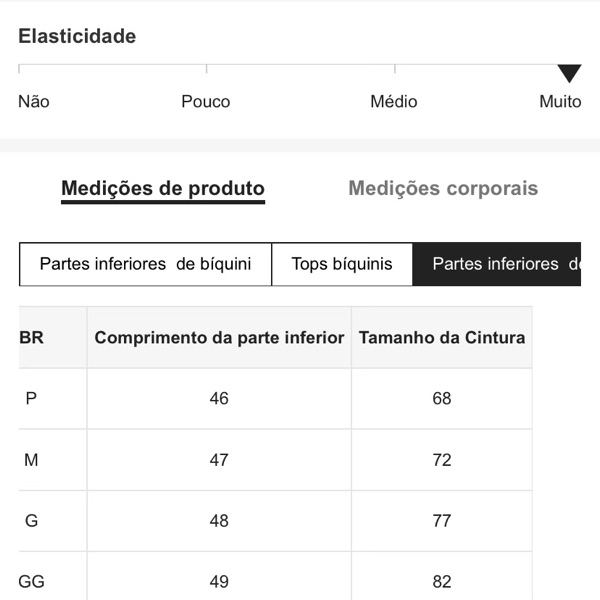Click Comprimento da parte inferior header

point(219,337)
